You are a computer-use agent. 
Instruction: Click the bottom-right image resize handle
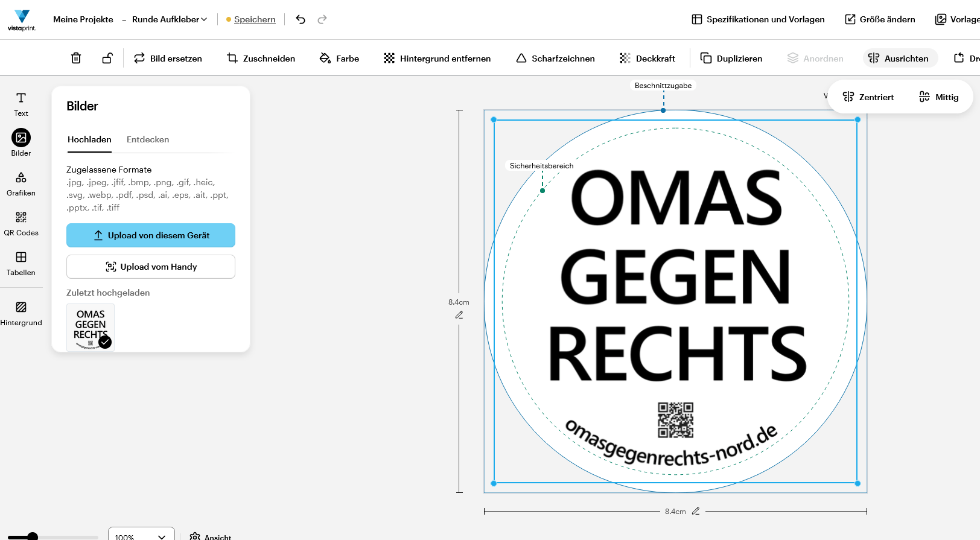857,483
